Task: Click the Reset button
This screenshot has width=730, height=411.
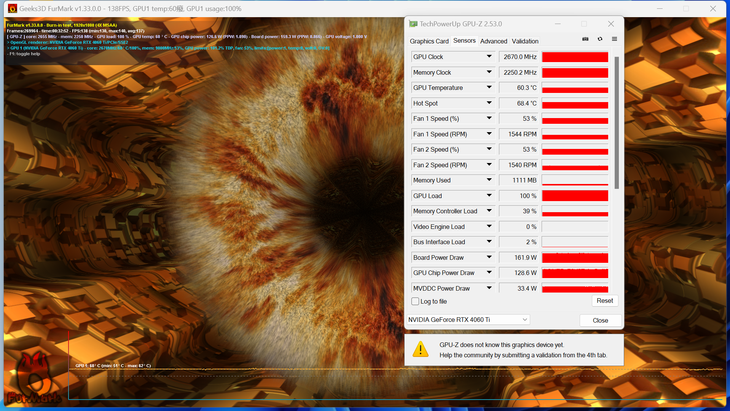Action: (x=605, y=301)
